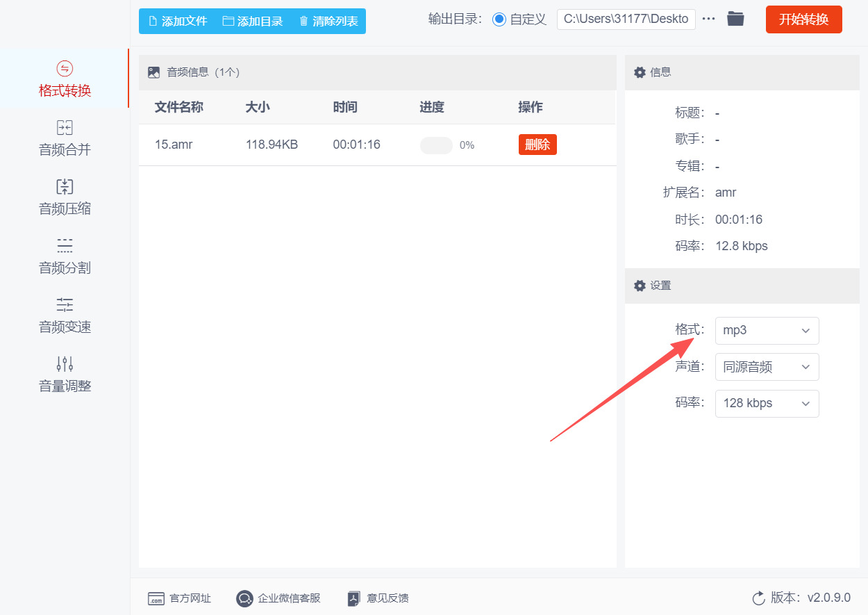Image resolution: width=868 pixels, height=615 pixels.
Task: Click the version refresh icon
Action: point(759,598)
